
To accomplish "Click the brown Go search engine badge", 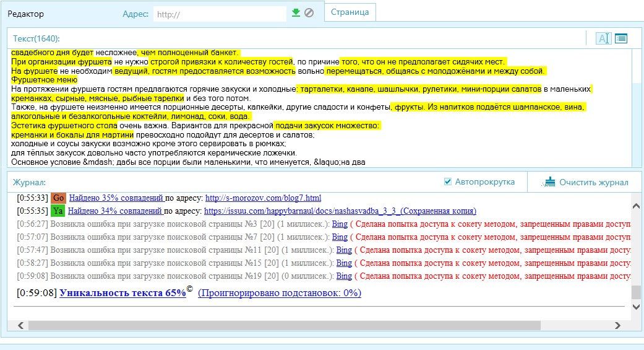I will 59,198.
